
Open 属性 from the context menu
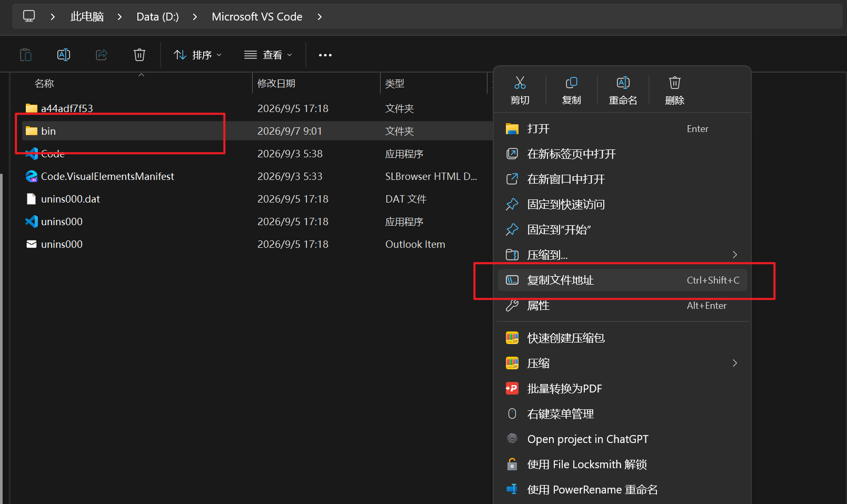tap(622, 306)
